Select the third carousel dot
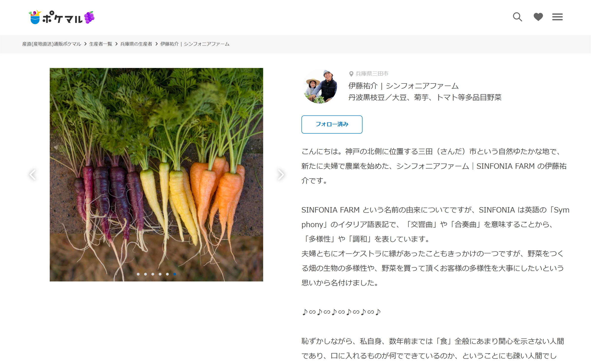The width and height of the screenshot is (591, 364). tap(153, 274)
